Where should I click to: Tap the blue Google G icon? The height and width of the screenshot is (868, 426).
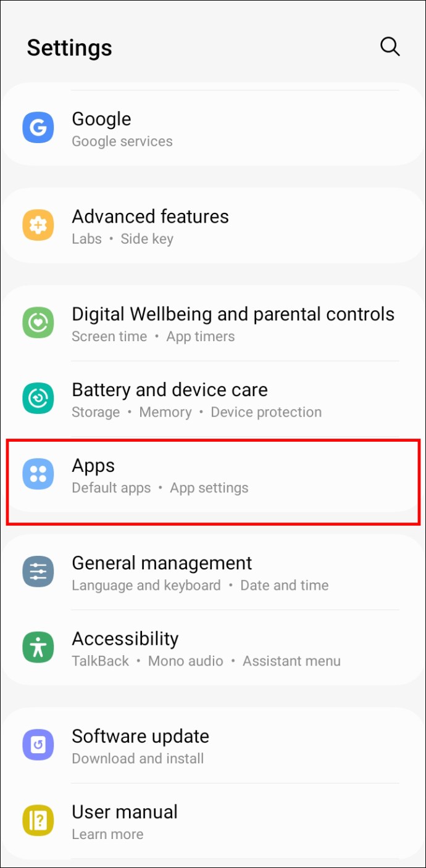tap(38, 128)
